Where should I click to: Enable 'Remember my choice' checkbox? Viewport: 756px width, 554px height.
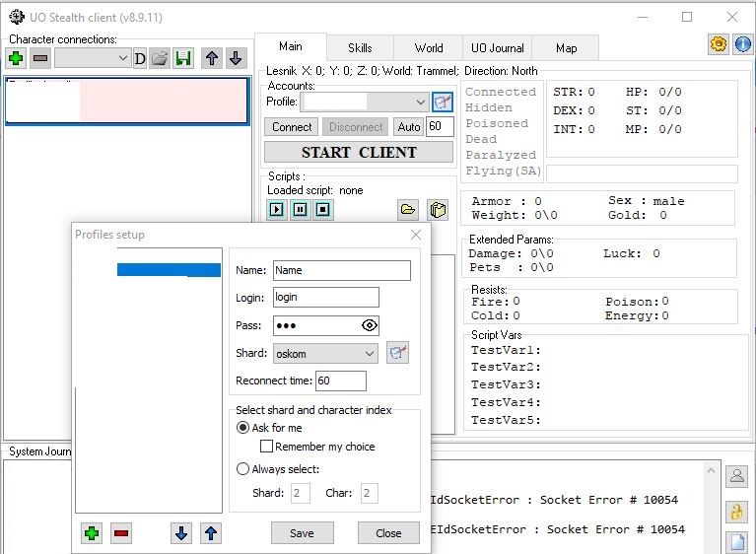[x=267, y=447]
